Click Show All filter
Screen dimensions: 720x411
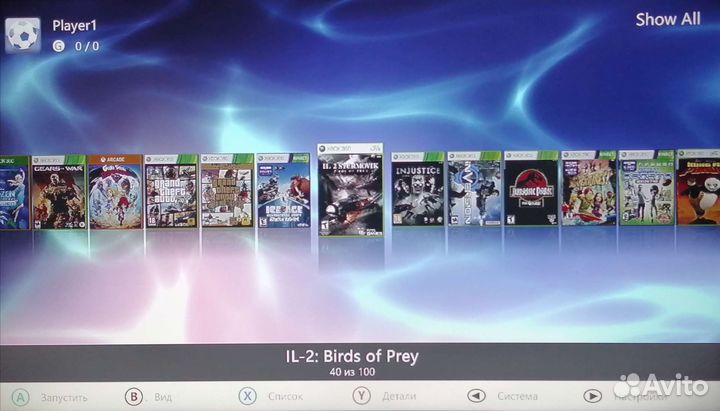click(x=668, y=19)
